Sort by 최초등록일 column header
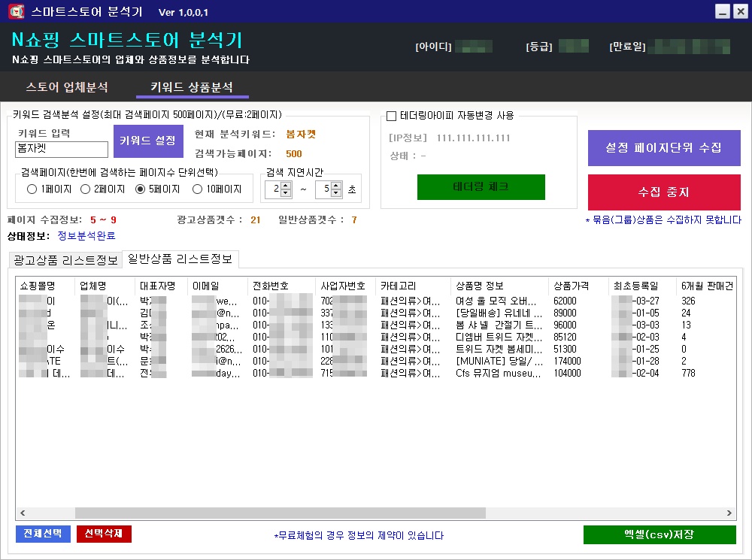 [642, 286]
